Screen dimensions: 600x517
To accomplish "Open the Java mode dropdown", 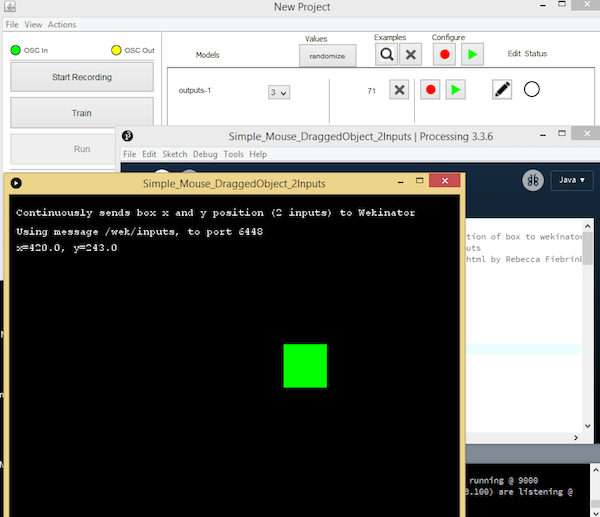I will pyautogui.click(x=572, y=180).
